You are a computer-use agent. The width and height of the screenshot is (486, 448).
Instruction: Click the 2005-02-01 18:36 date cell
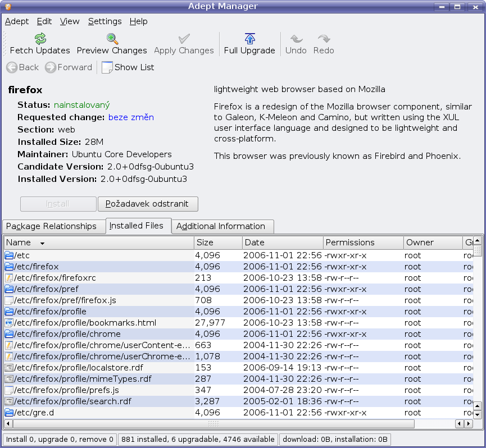(x=283, y=401)
